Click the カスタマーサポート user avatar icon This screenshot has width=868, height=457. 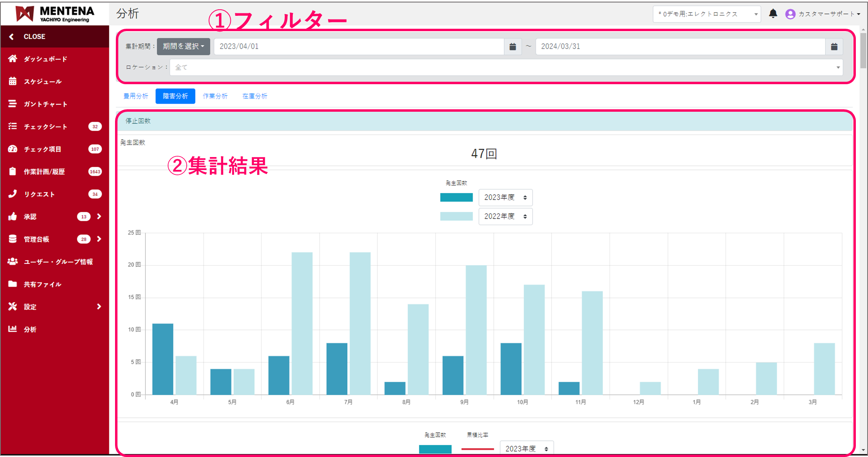coord(790,14)
